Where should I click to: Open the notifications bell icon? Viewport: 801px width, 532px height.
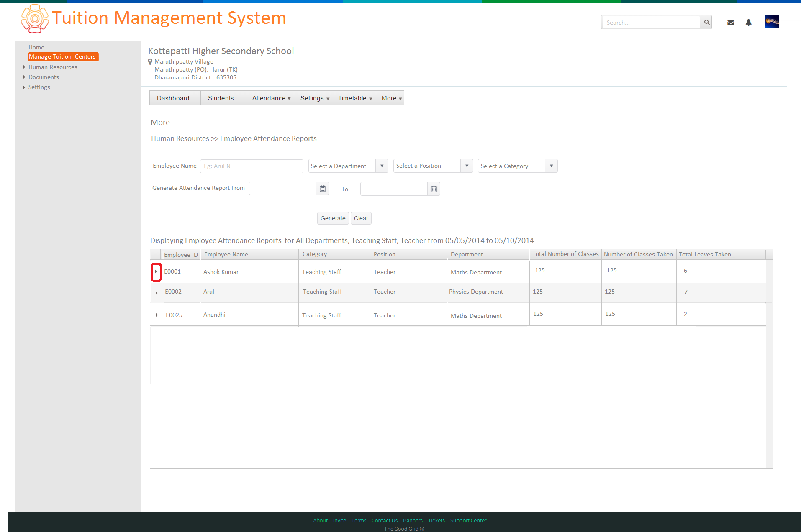pos(749,22)
